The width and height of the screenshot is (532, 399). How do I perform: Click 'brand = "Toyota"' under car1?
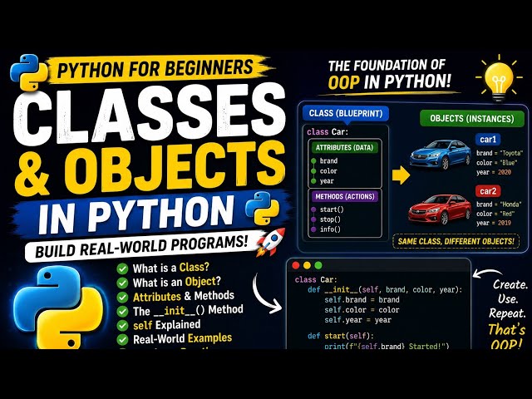(x=500, y=153)
